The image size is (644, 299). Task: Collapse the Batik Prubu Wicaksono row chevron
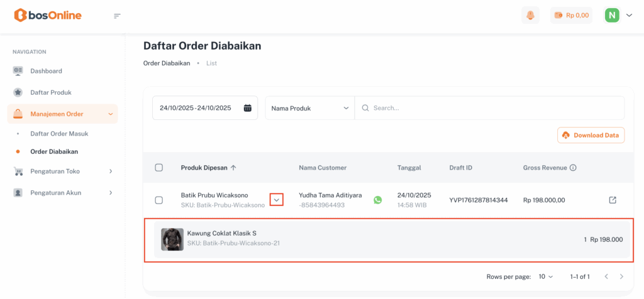(x=277, y=200)
